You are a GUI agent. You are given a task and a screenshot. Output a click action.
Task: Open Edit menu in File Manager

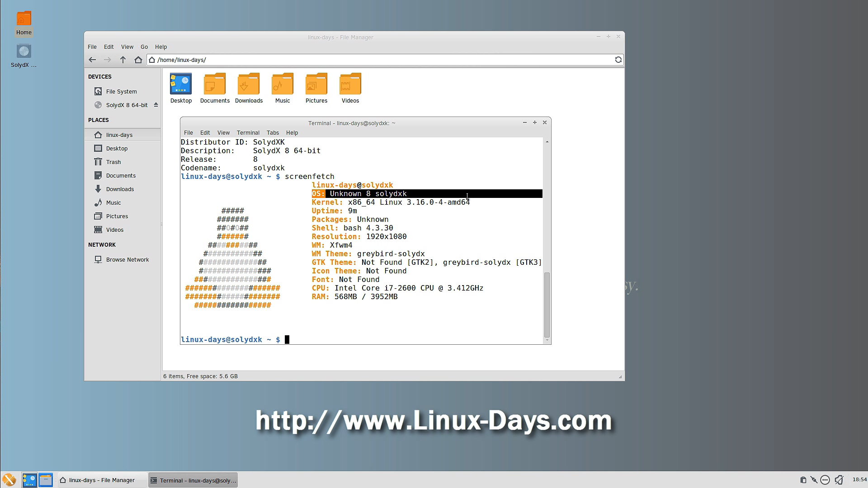tap(109, 47)
